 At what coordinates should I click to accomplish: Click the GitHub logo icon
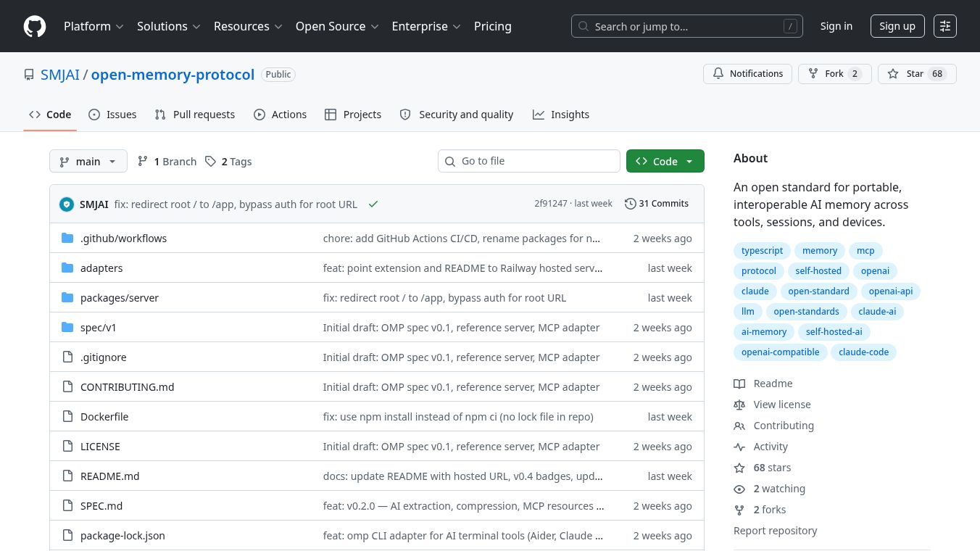(x=35, y=26)
